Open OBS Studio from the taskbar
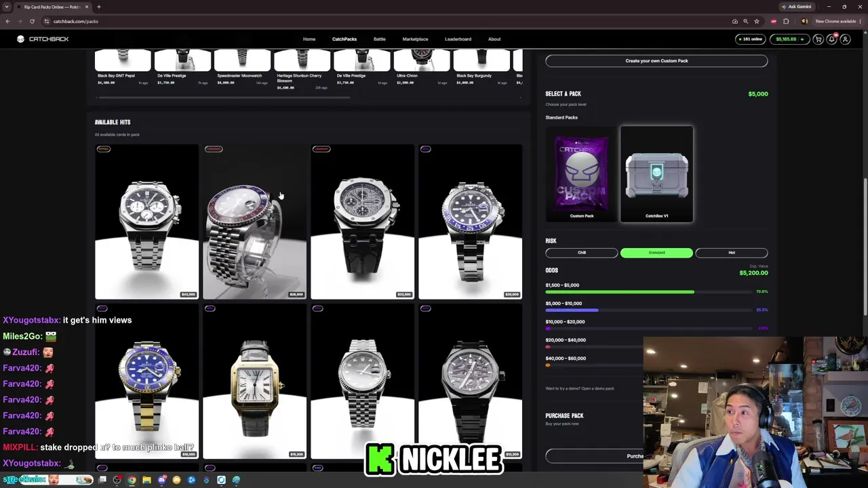 pyautogui.click(x=117, y=480)
